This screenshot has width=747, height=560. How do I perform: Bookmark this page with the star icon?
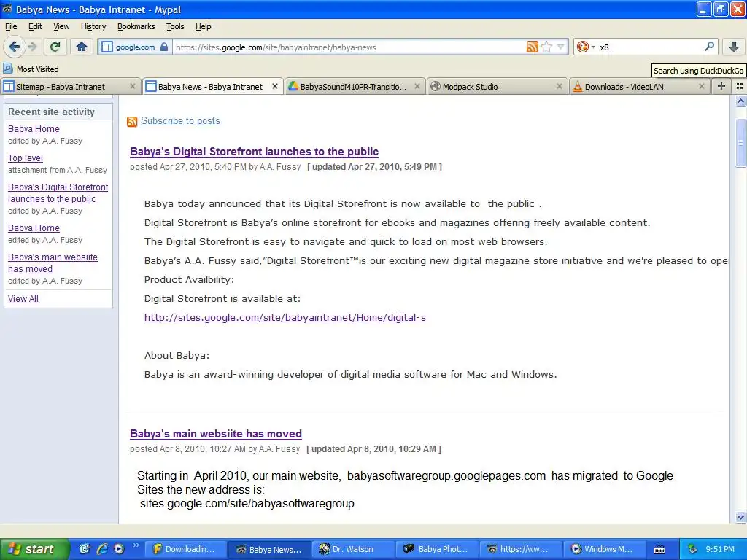pos(546,47)
